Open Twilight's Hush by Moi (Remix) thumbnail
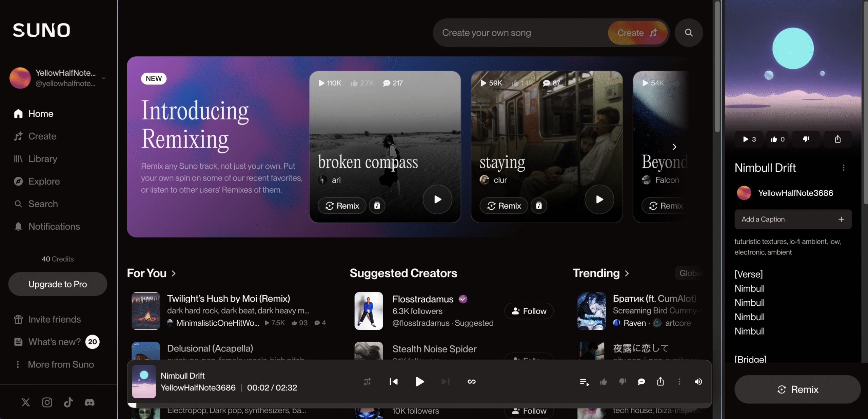 (x=146, y=311)
